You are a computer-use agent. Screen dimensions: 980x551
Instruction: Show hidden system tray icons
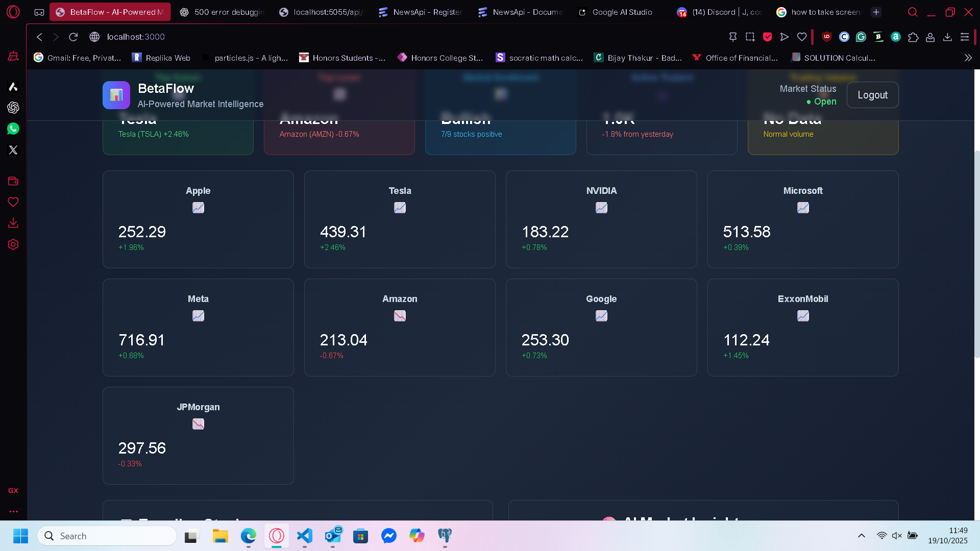861,536
